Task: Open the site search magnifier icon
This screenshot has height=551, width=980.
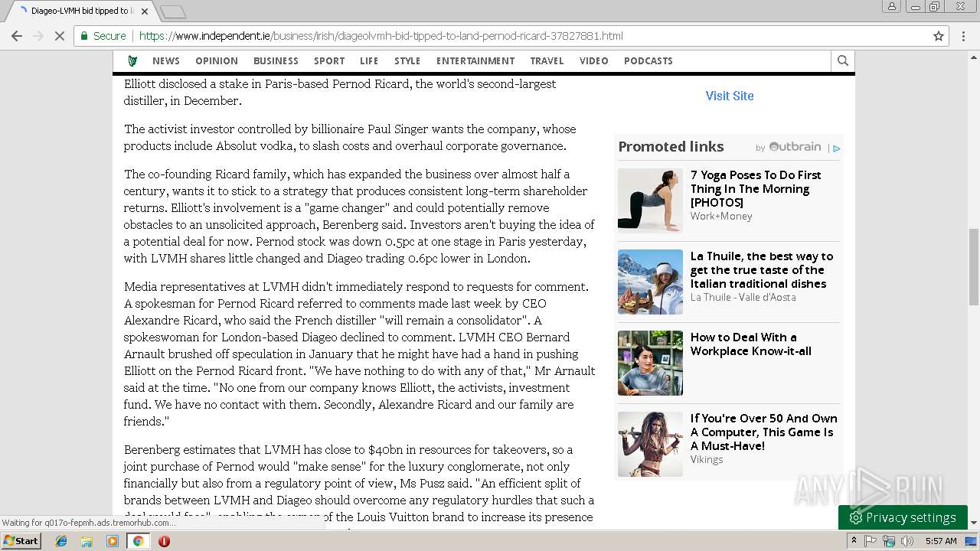Action: click(x=843, y=61)
